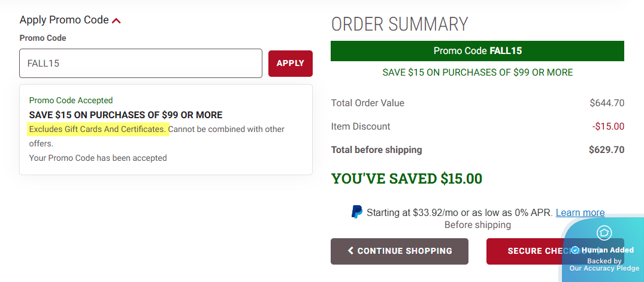Click the green Promo Code FALL15 banner

pyautogui.click(x=477, y=51)
